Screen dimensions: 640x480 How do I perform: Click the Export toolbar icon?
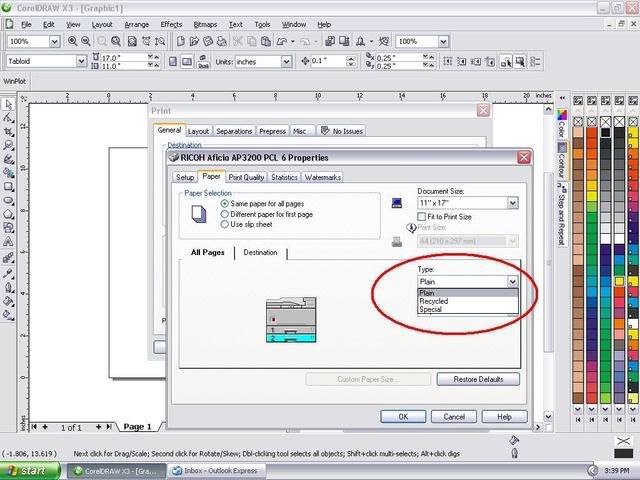click(344, 41)
